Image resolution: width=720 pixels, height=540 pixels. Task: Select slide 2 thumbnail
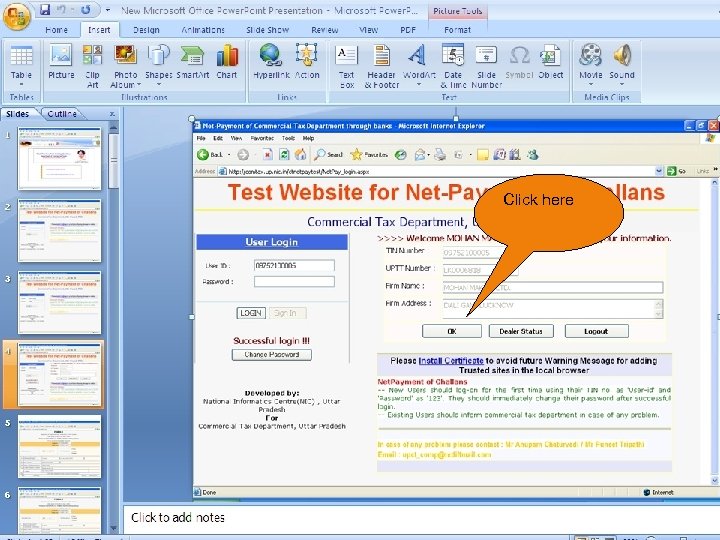coord(59,231)
